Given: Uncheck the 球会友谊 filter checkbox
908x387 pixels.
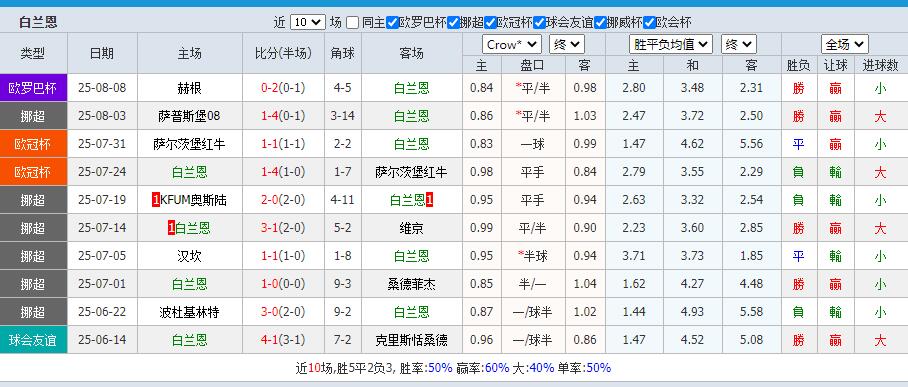Looking at the screenshot, I should tap(539, 23).
